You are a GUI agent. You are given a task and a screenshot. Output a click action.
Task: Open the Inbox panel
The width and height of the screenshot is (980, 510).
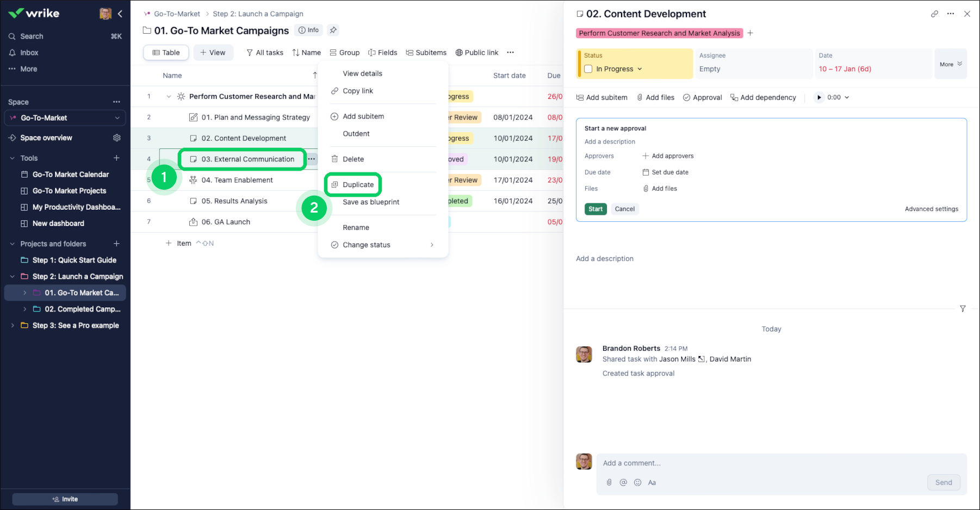pyautogui.click(x=28, y=52)
